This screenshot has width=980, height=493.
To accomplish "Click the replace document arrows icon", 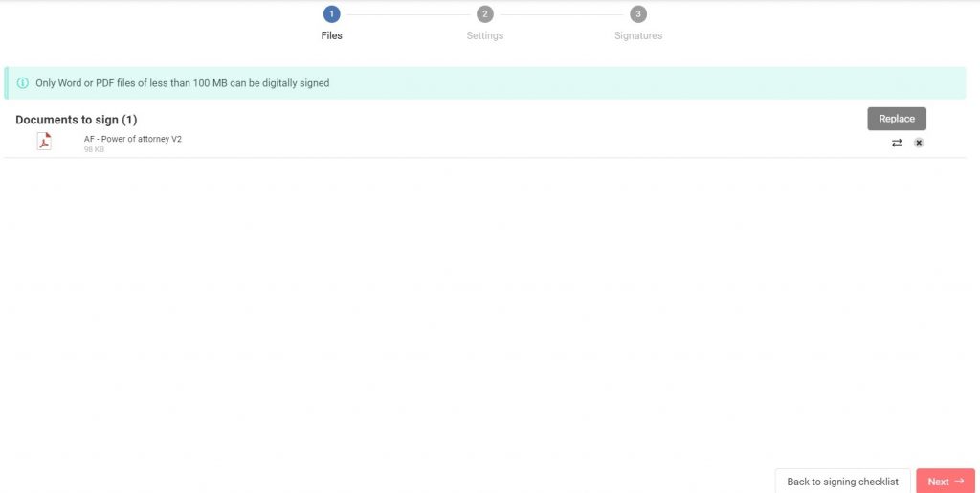I will tap(897, 143).
